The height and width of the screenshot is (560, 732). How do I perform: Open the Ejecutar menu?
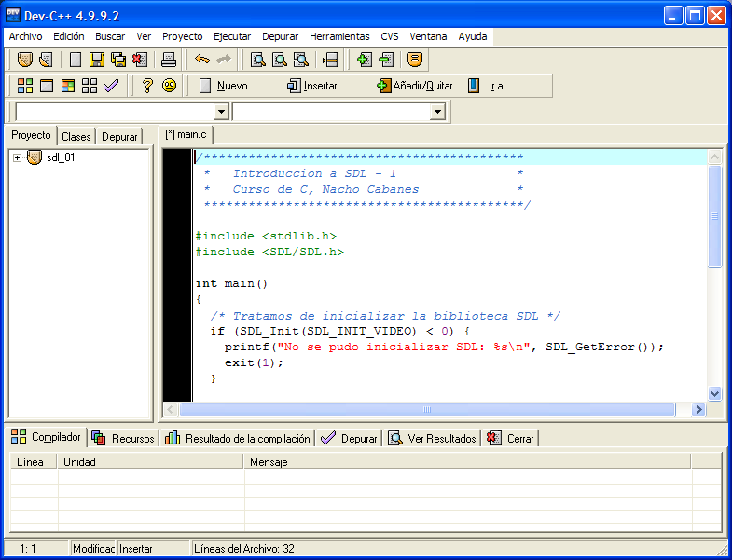[x=232, y=36]
